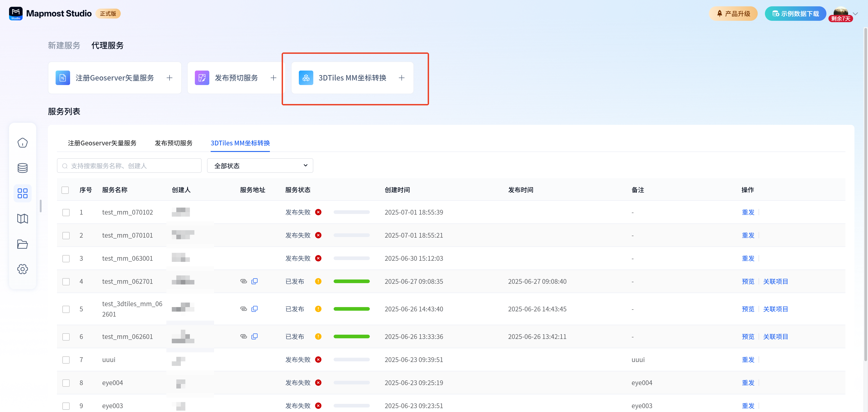Viewport: 868px width, 412px height.
Task: Select the services grid sidebar icon
Action: (22, 193)
